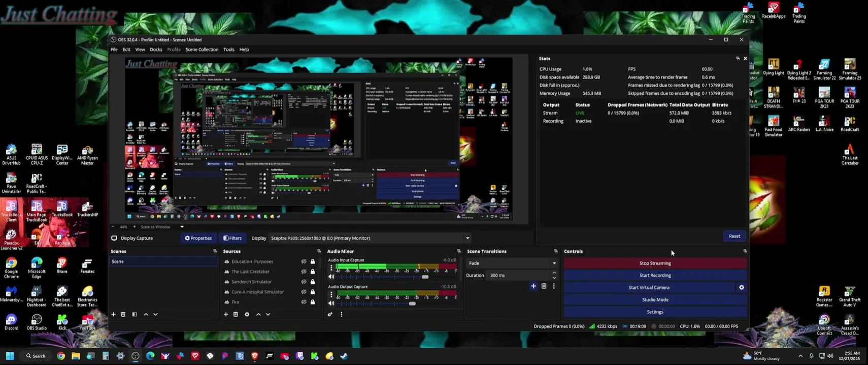Viewport: 868px width, 365px height.
Task: Add a scene transition with plus icon
Action: pyautogui.click(x=533, y=286)
